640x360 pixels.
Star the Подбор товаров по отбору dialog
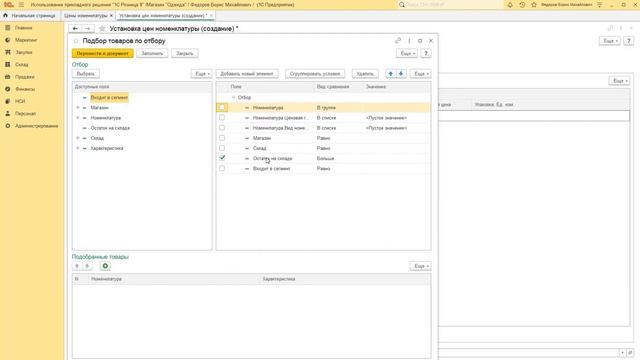[76, 41]
